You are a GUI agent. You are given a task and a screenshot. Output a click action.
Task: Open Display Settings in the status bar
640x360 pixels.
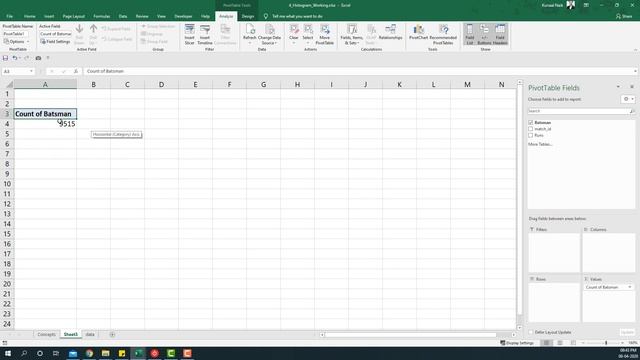tap(517, 343)
